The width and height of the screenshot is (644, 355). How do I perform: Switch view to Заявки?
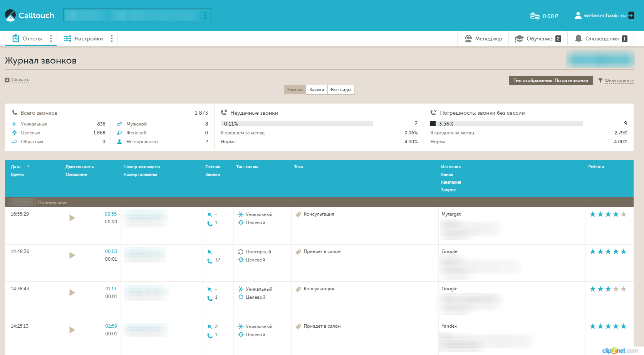coord(317,90)
